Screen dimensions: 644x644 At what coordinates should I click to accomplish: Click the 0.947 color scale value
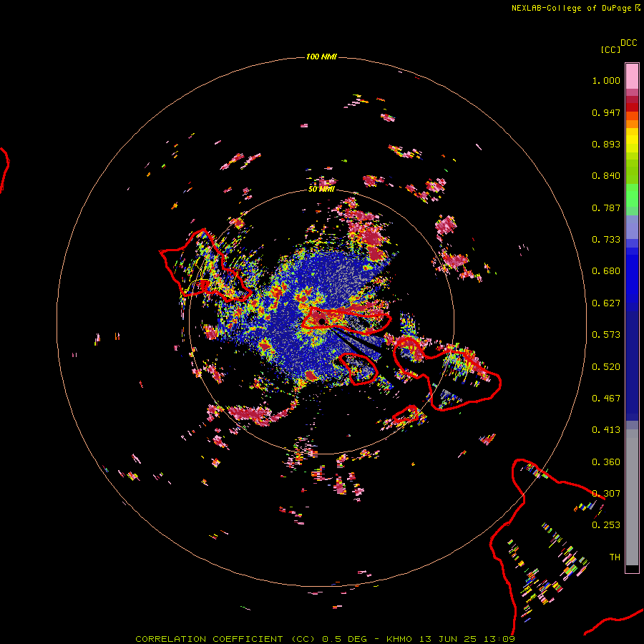[x=606, y=112]
